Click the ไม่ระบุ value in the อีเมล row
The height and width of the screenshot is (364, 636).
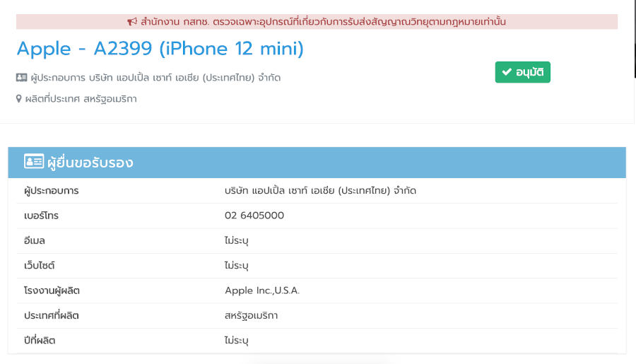point(237,241)
